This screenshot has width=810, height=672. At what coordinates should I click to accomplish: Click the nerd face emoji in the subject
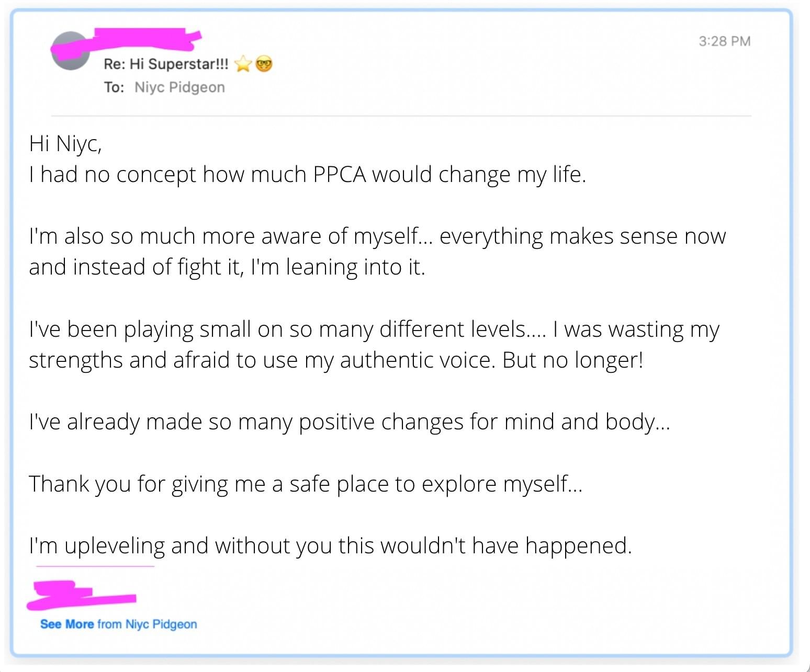[x=264, y=64]
